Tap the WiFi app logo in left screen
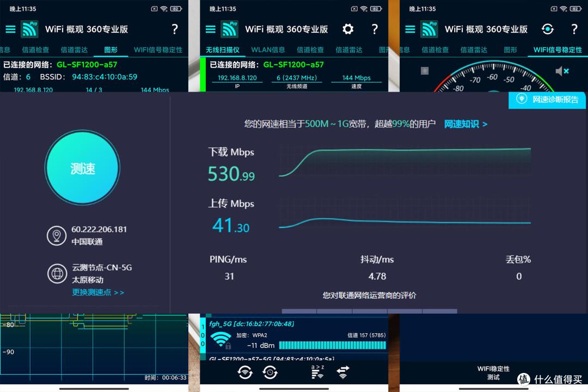The image size is (588, 392). 30,29
